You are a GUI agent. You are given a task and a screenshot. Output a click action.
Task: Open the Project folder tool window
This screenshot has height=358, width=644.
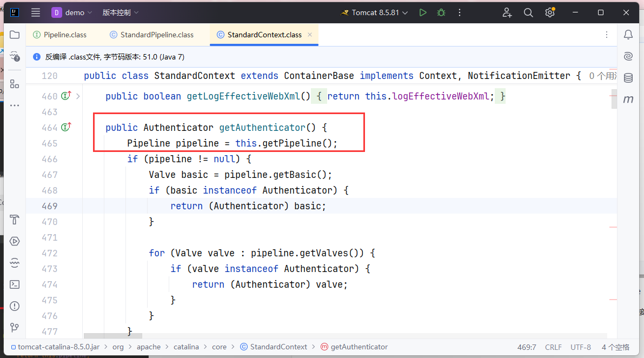[x=15, y=35]
